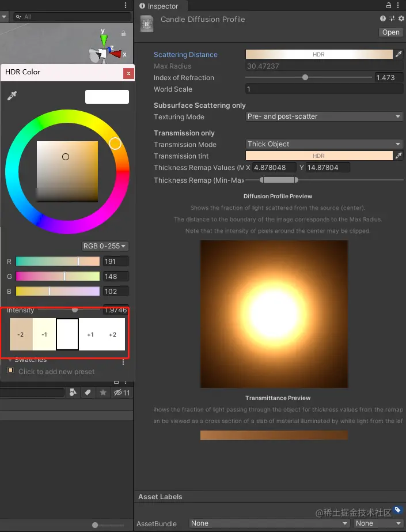
Task: Click the asset label tag icon
Action: 397,510
